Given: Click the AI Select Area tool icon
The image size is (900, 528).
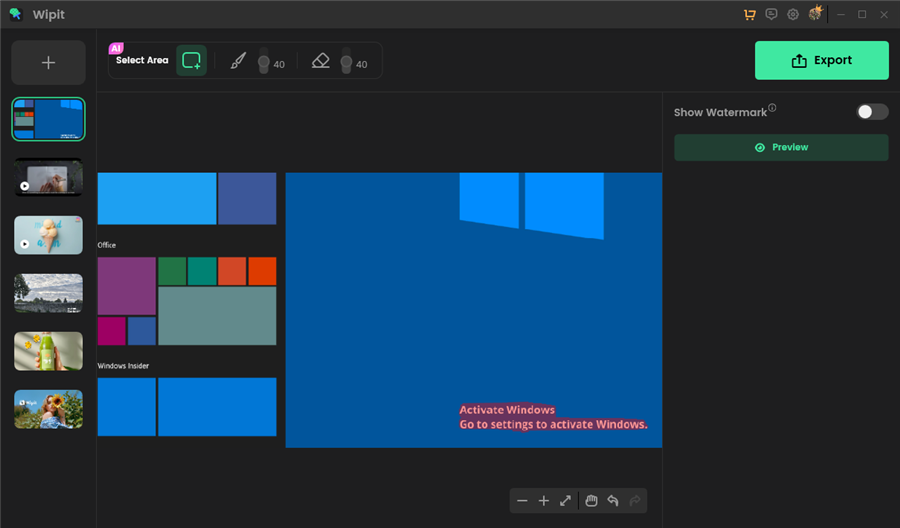Looking at the screenshot, I should pos(191,60).
